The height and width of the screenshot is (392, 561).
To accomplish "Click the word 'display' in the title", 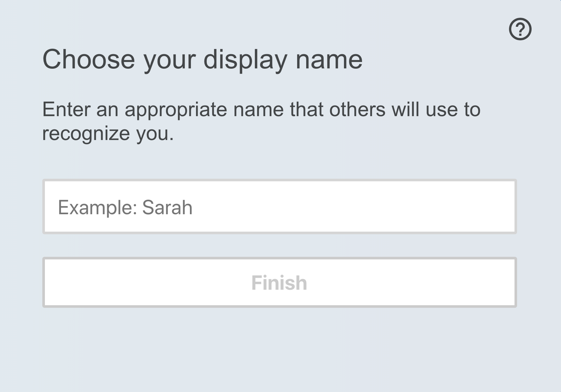I will click(x=245, y=60).
